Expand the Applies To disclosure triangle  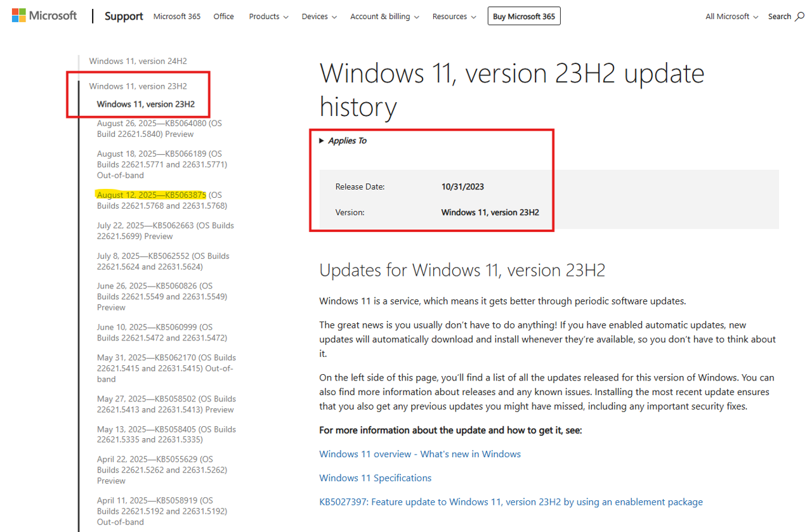(322, 141)
